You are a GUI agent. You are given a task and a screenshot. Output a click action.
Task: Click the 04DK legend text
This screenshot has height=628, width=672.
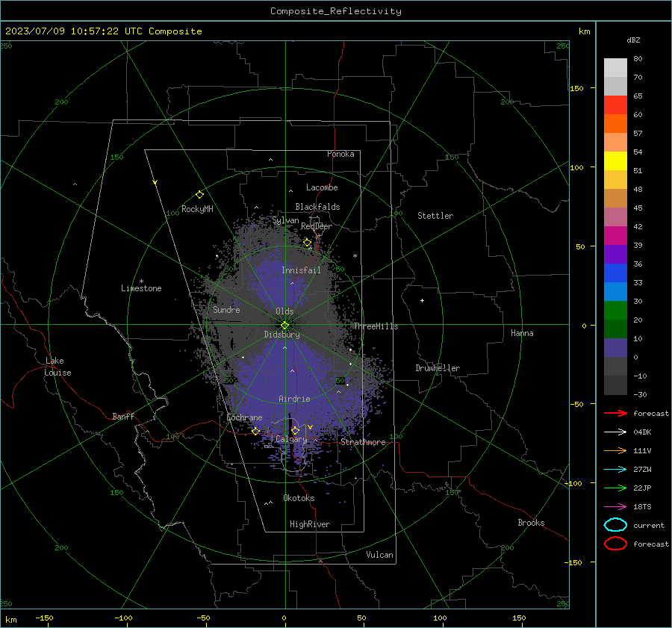click(x=642, y=432)
